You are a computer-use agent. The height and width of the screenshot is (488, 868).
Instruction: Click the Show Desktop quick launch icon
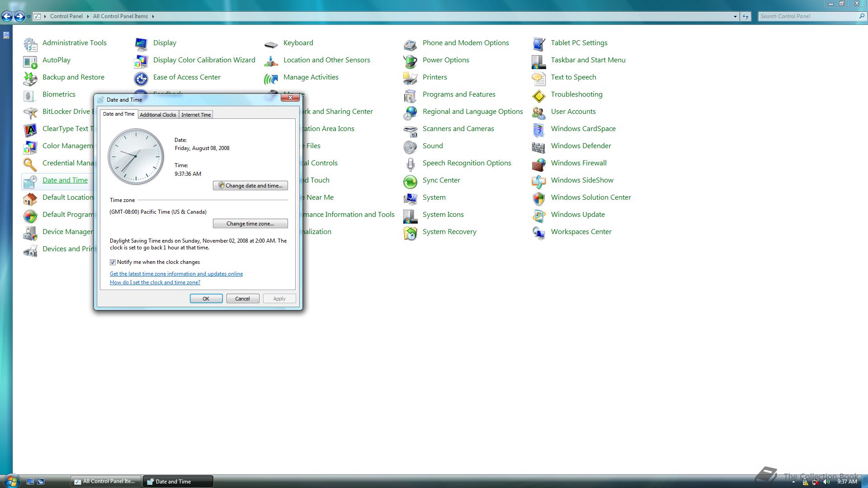click(30, 482)
